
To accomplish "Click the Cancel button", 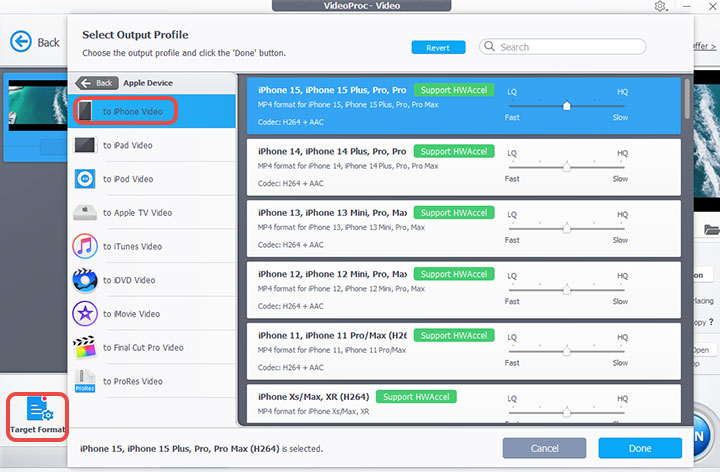I will tap(544, 448).
